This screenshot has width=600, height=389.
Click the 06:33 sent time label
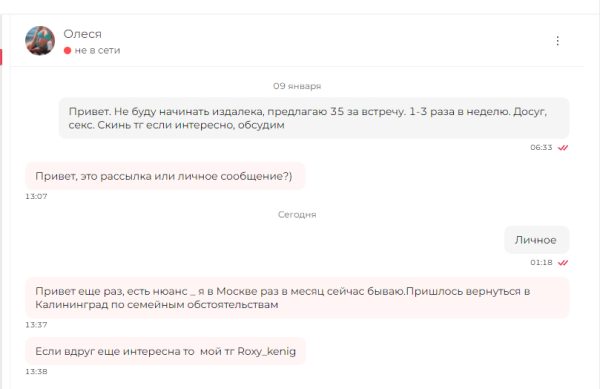[x=541, y=147]
